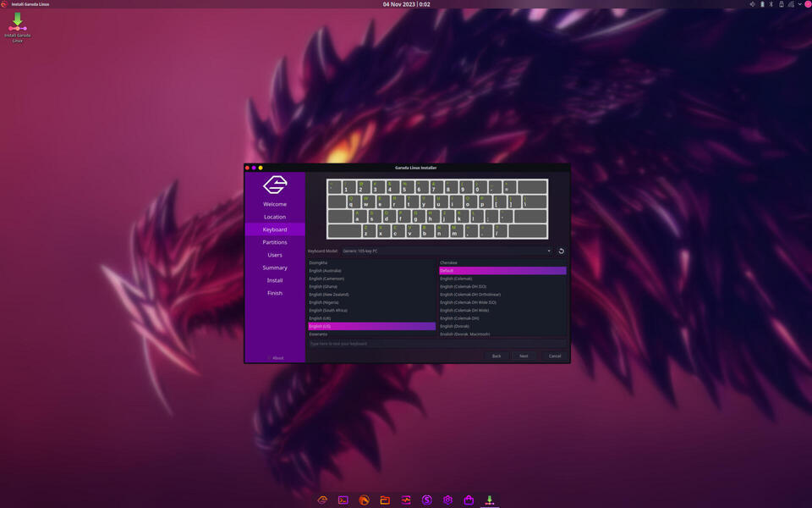The width and height of the screenshot is (812, 508).
Task: Select English (Nigeria) layout
Action: (x=372, y=302)
